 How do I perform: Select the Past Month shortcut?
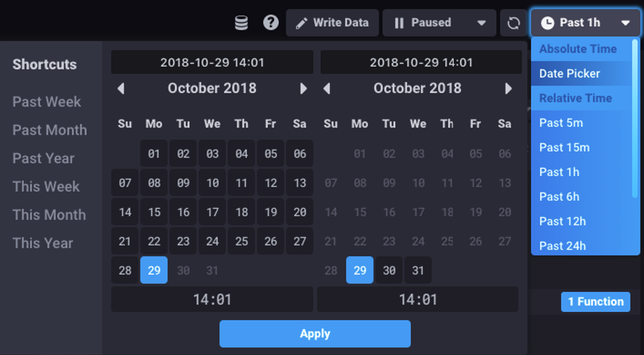pos(49,130)
